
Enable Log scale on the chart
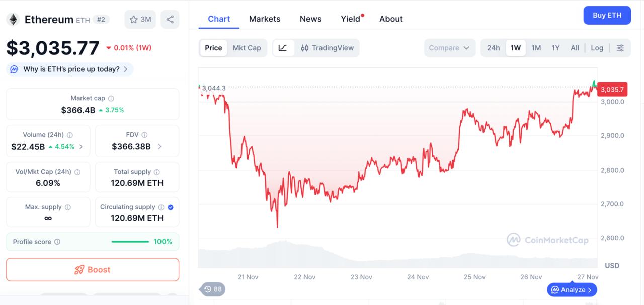597,48
